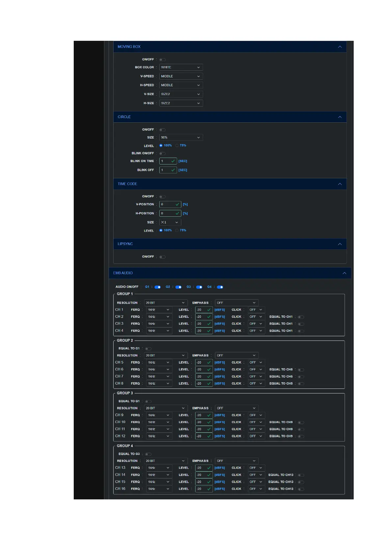
Task: Click the checkmark in BLINK ON TIME field
Action: (173, 161)
